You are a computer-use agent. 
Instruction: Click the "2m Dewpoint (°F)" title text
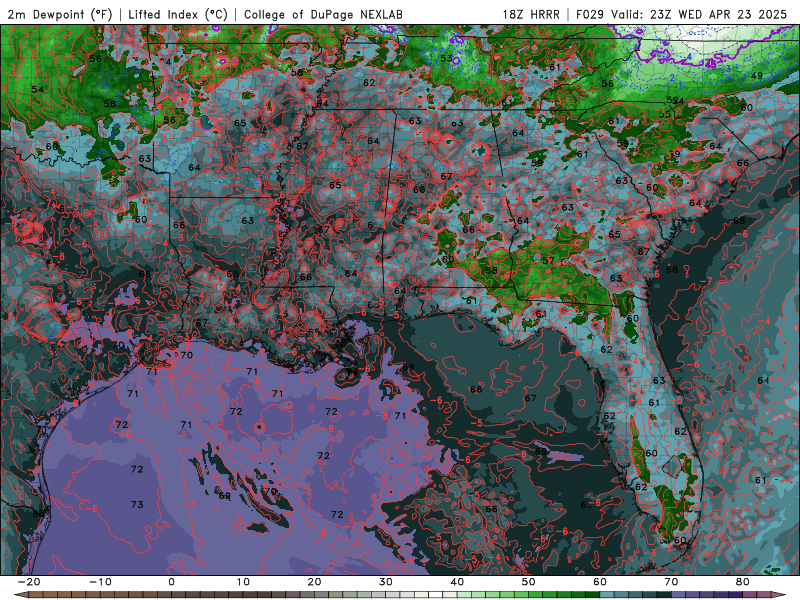pos(60,14)
